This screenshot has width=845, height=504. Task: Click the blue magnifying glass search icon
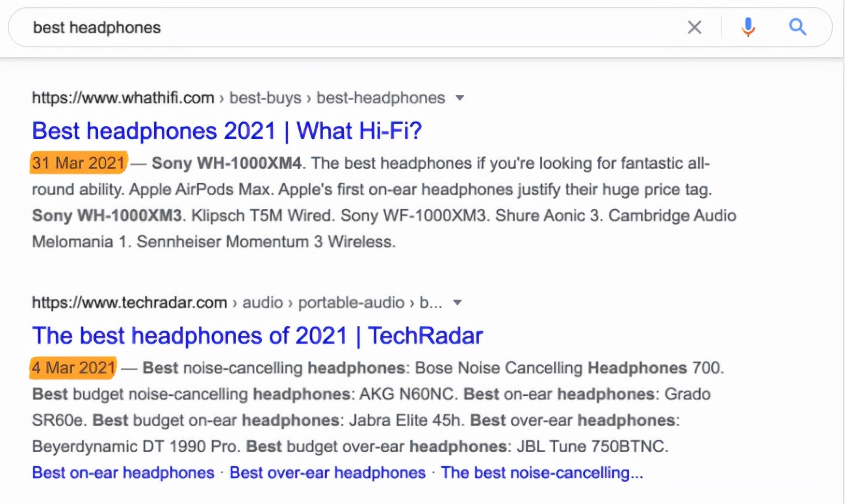[x=798, y=27]
